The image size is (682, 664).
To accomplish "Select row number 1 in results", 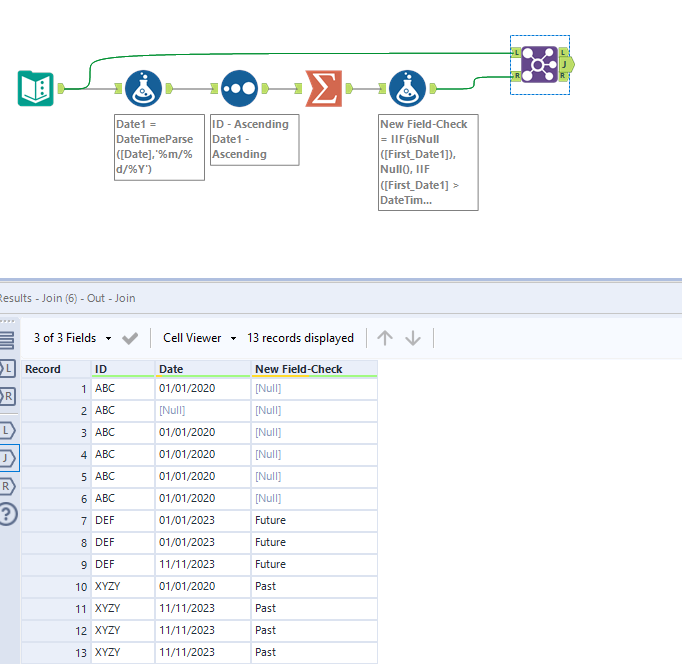I will [x=57, y=388].
